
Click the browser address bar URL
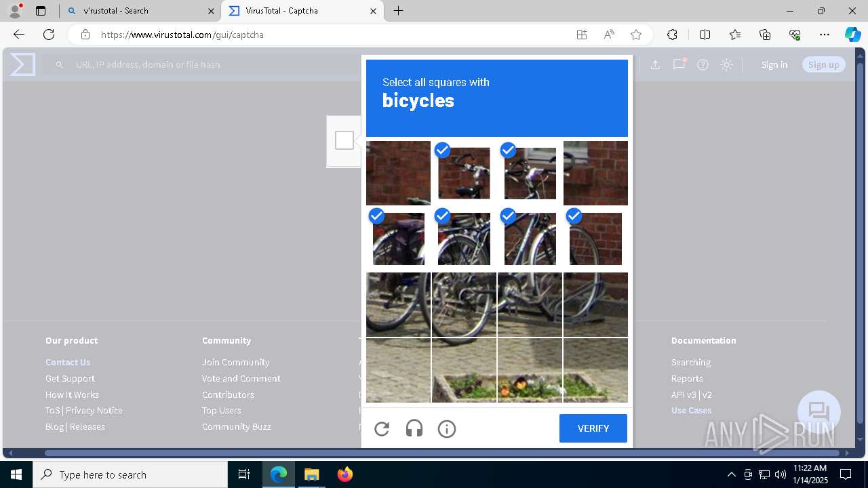pos(182,35)
